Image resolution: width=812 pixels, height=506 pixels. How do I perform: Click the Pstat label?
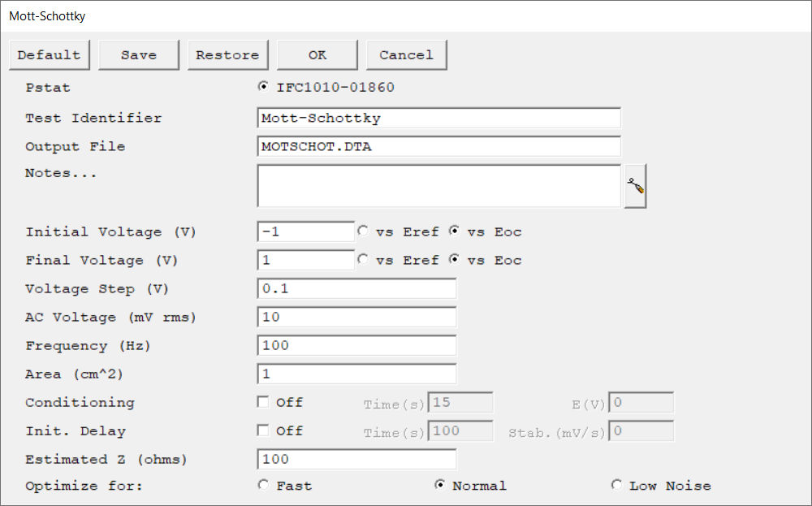pos(48,88)
